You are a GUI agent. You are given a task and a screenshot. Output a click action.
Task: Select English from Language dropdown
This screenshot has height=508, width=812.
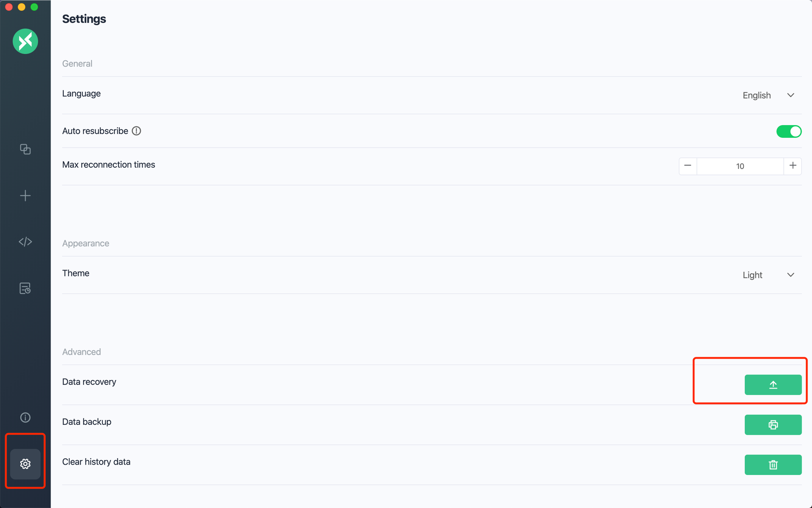click(x=766, y=94)
